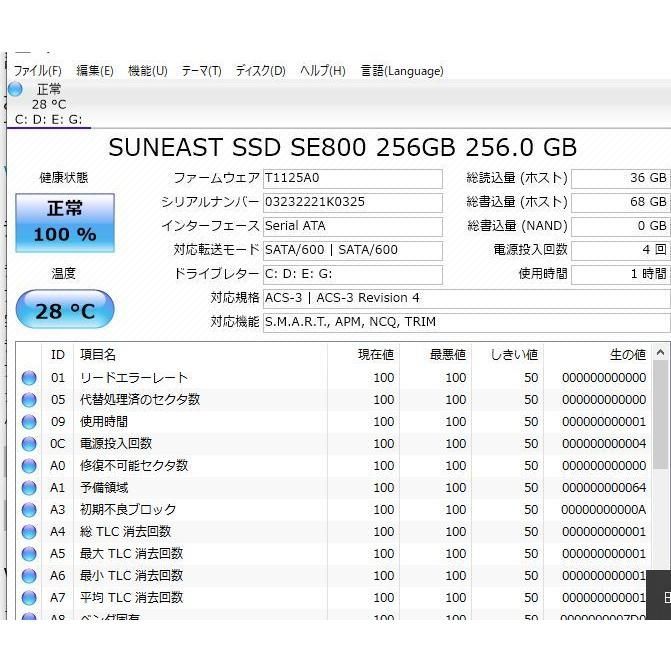Click the status icon for 09 使用時間
The height and width of the screenshot is (671, 671).
29,422
